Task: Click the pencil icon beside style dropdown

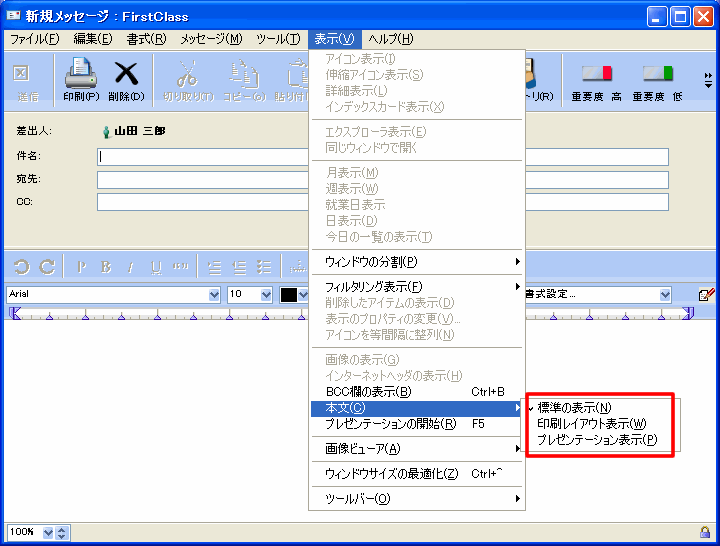Action: coord(706,295)
